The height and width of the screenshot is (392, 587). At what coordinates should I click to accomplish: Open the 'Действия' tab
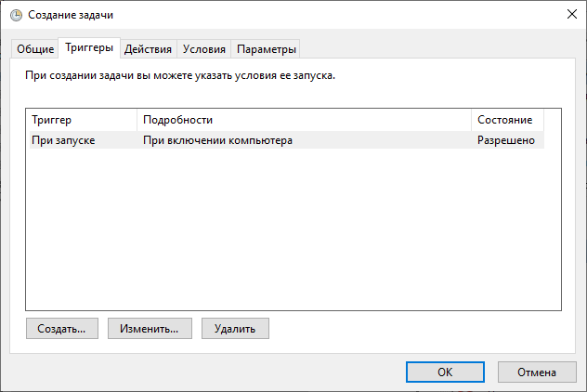(148, 49)
